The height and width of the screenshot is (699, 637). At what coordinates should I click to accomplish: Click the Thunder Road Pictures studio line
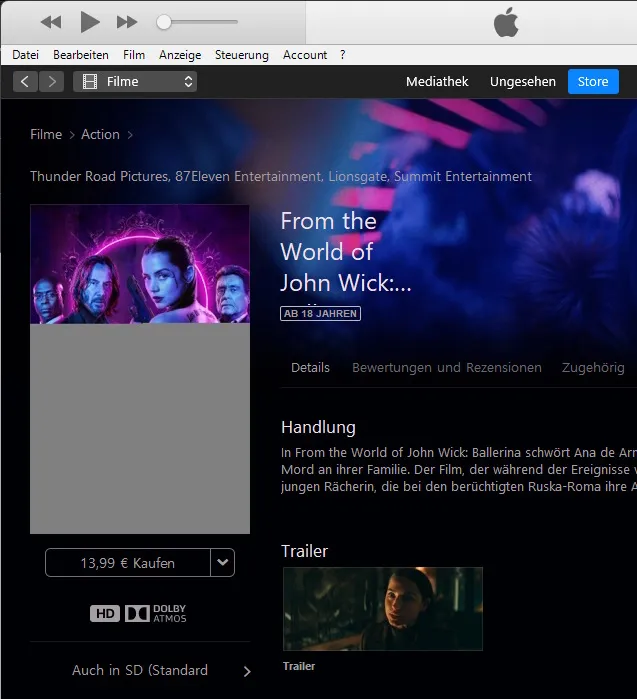281,176
